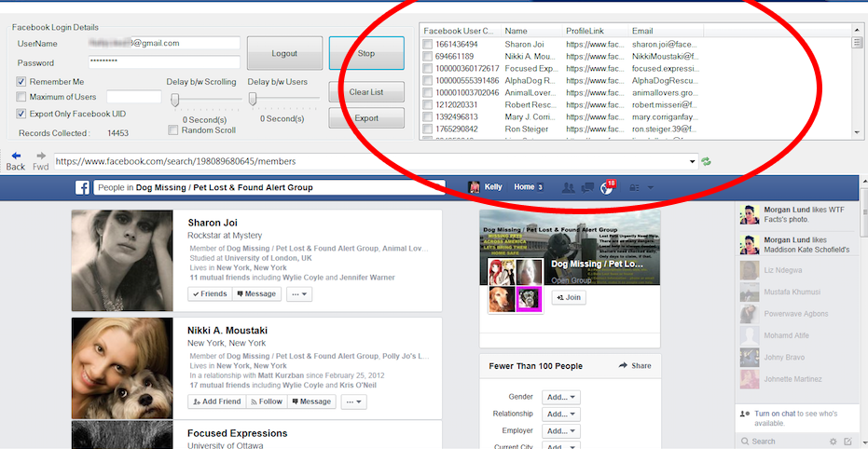Sort by ProfileLink column header
This screenshot has height=449, width=868.
[x=595, y=31]
